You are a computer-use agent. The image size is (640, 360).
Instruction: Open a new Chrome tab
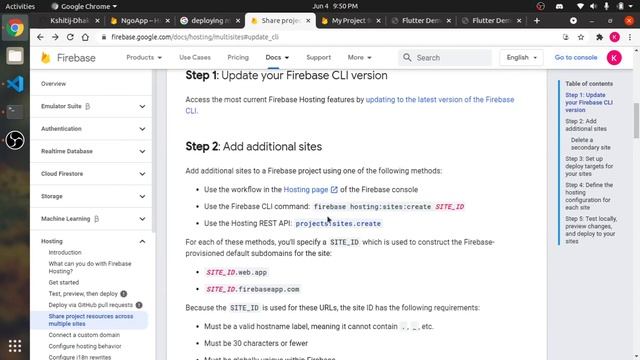[537, 20]
